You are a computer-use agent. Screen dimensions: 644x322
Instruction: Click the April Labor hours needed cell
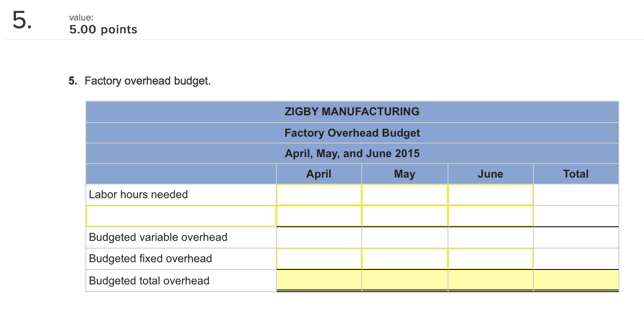pyautogui.click(x=319, y=195)
